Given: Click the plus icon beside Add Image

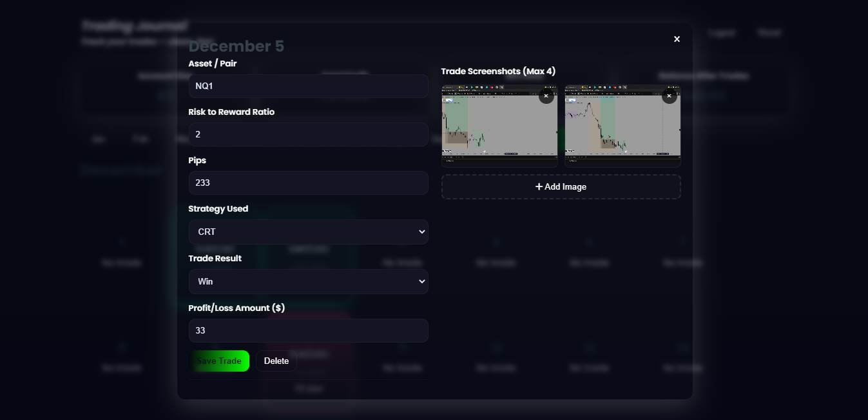Looking at the screenshot, I should coord(539,186).
